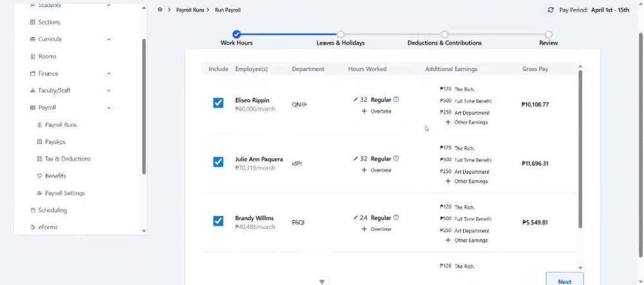Open Rooms in sidebar
The width and height of the screenshot is (644, 285).
point(47,56)
